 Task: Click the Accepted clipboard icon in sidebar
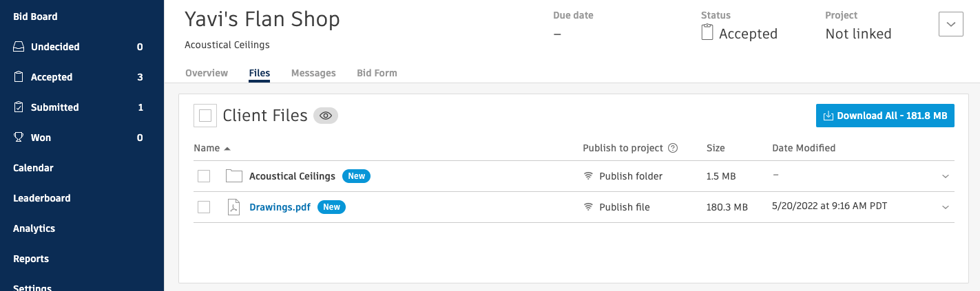pyautogui.click(x=19, y=77)
